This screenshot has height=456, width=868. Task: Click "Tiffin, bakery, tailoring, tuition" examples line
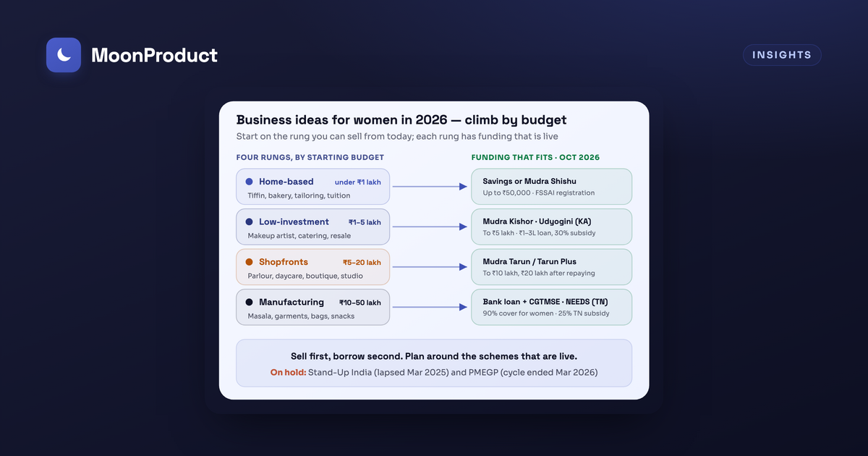pos(299,195)
